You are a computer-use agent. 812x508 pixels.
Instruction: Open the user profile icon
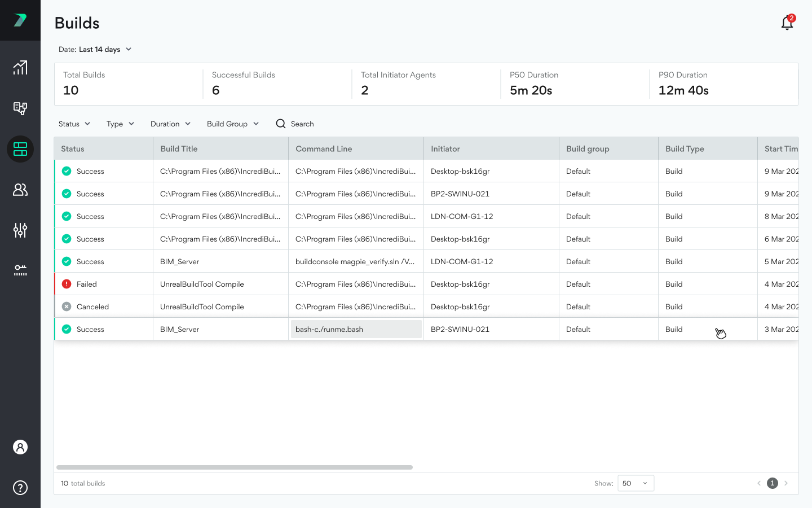coord(20,447)
